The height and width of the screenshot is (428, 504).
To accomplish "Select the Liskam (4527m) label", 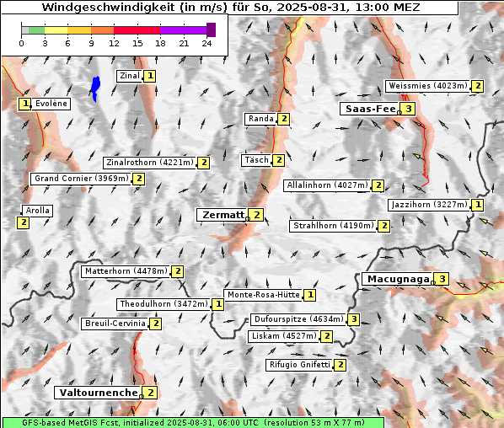I will [x=284, y=336].
